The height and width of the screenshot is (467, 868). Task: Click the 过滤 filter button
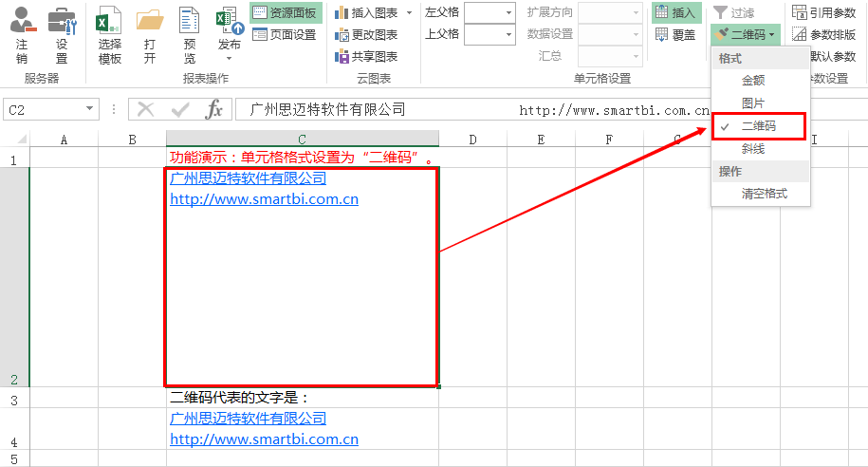[734, 12]
